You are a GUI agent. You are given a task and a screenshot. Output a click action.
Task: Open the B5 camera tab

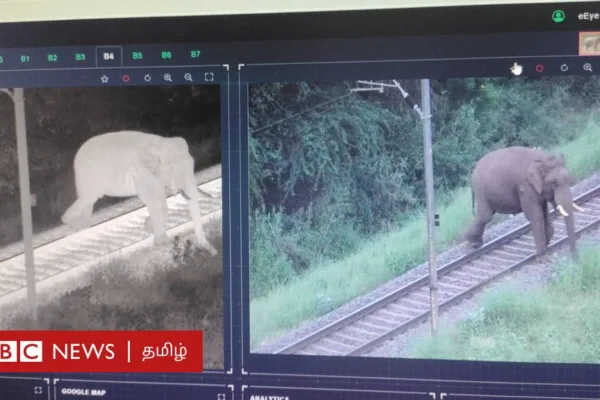click(137, 55)
